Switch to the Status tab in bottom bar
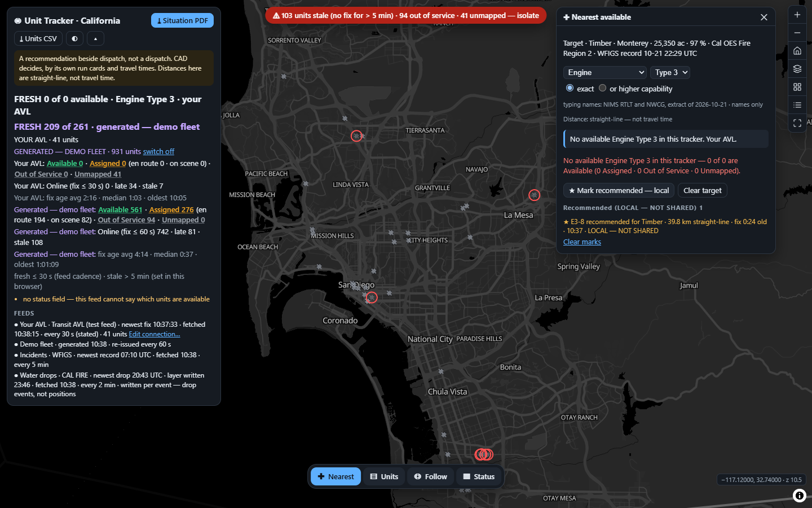 (x=479, y=476)
